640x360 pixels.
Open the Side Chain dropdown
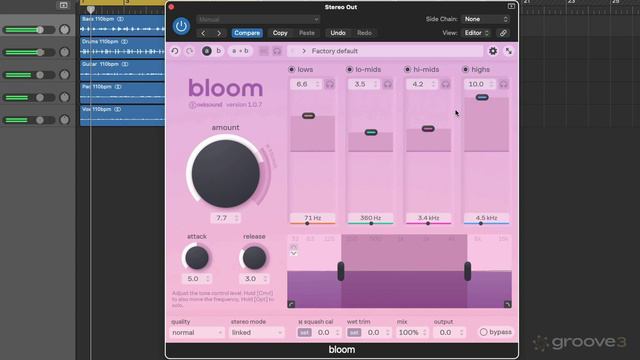(485, 19)
